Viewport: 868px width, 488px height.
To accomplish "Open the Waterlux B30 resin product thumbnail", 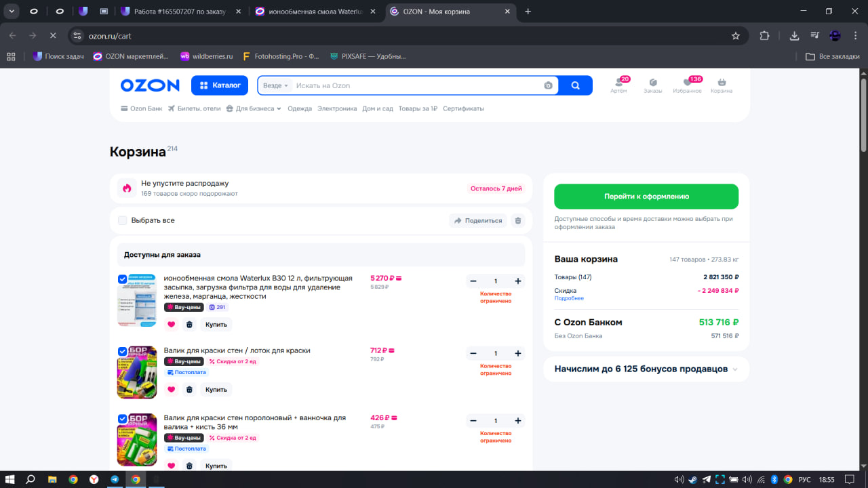I will coord(137,300).
